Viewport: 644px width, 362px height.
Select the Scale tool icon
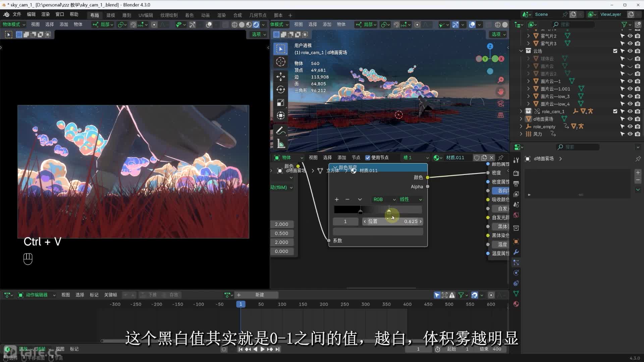[x=281, y=103]
